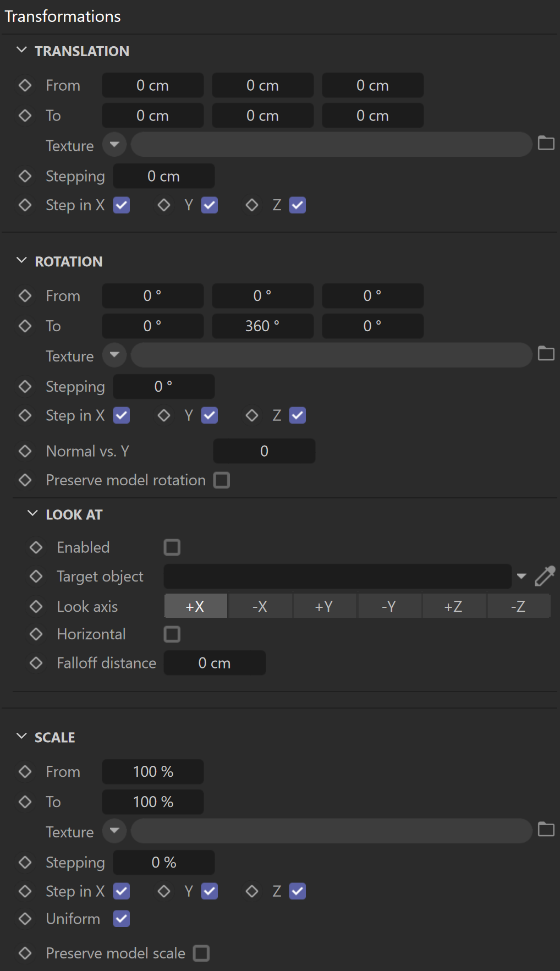Click keyframe diamond beside Translation From
Viewport: 560px width, 971px height.
tap(25, 85)
